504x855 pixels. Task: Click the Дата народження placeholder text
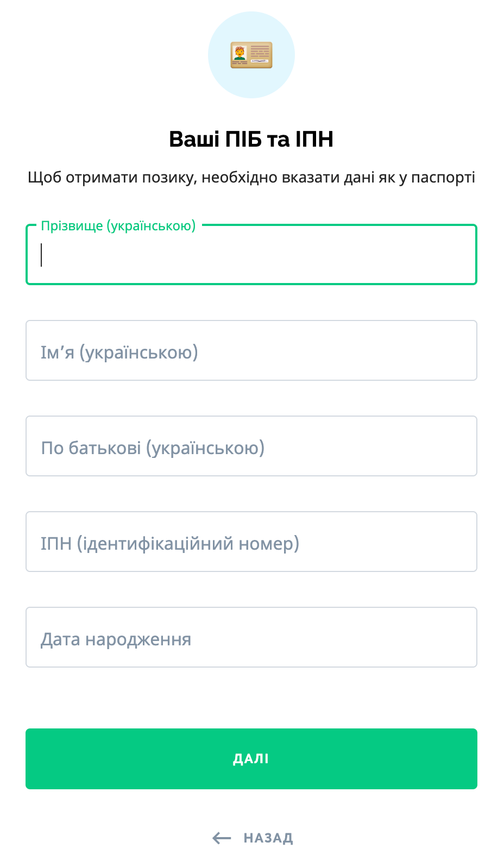pos(116,639)
